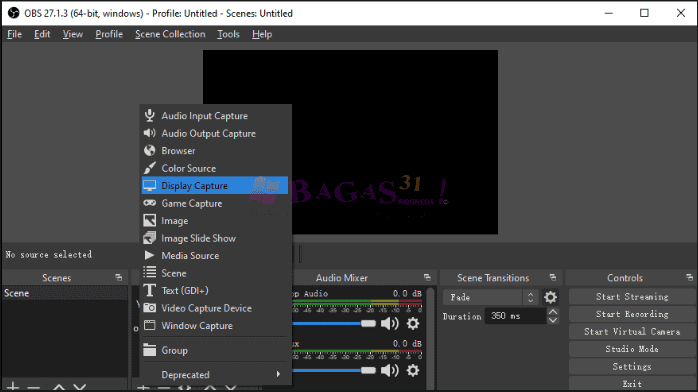Open Settings from Controls panel
Image resolution: width=698 pixels, height=392 pixels.
pos(632,367)
